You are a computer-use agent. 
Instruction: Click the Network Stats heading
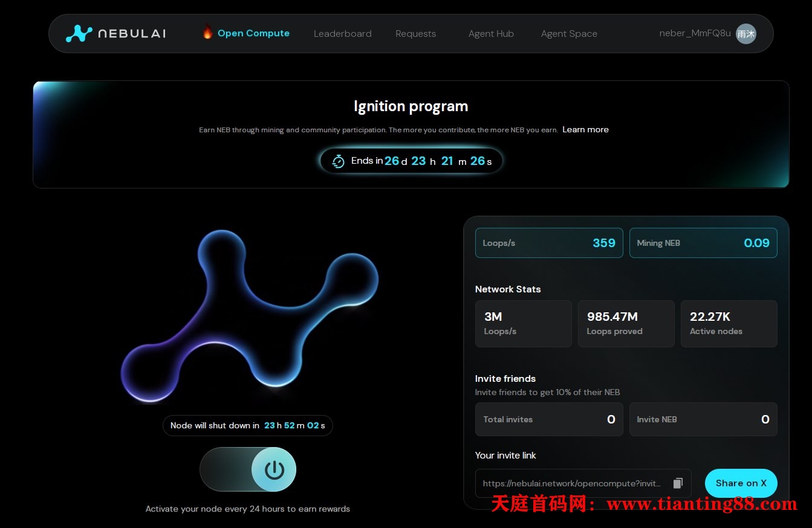(x=508, y=289)
